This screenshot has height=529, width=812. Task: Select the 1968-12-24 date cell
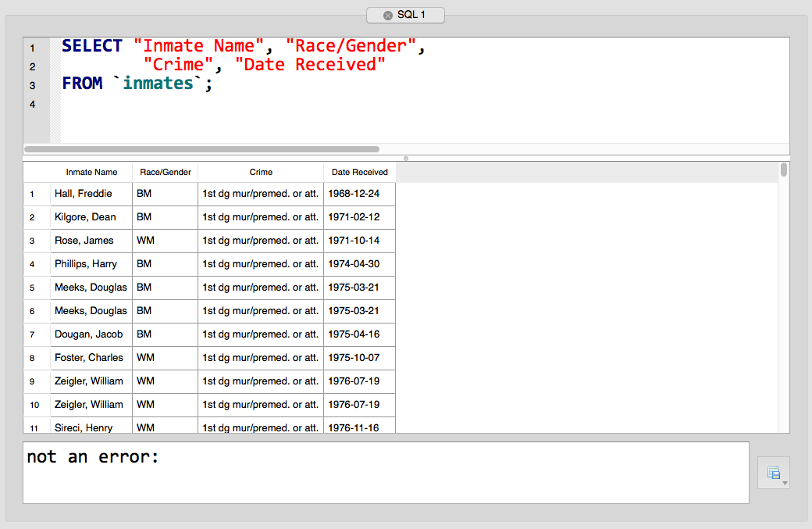(359, 194)
